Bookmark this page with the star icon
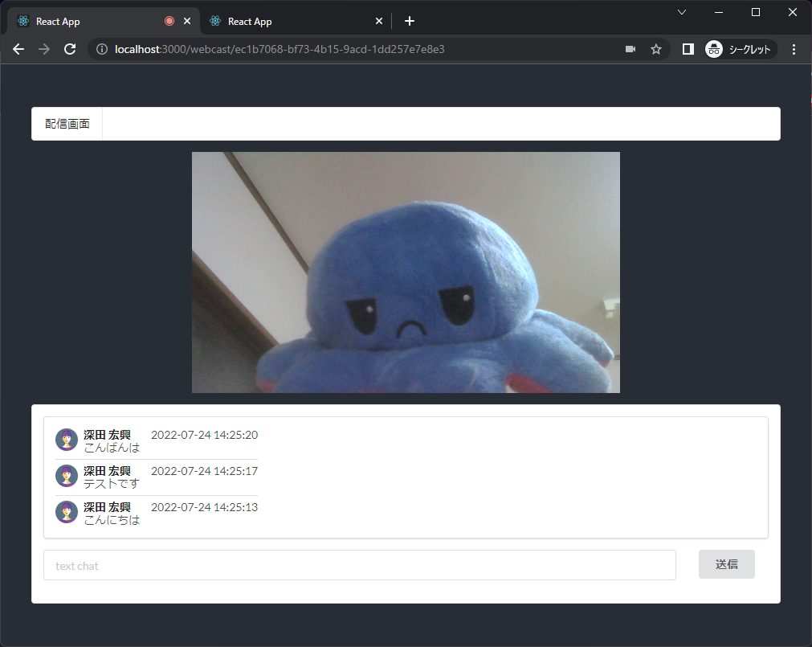 (656, 49)
